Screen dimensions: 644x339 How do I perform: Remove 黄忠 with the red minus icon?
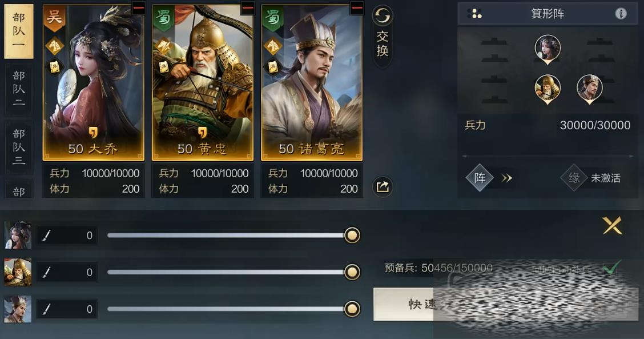click(x=248, y=8)
